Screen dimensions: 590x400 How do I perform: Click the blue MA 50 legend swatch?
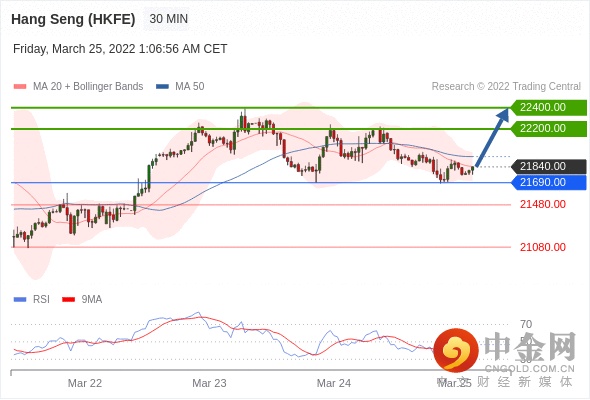(162, 87)
